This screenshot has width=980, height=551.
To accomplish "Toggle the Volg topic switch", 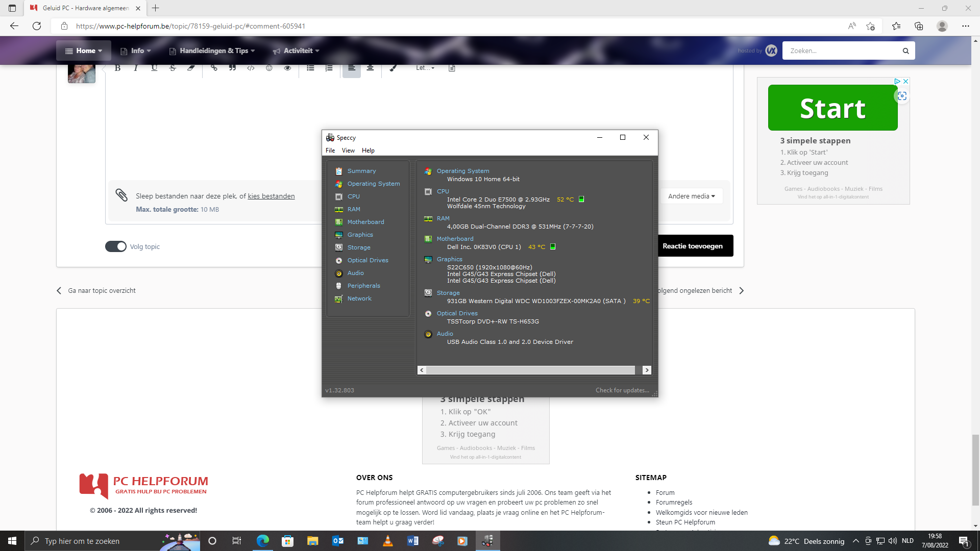I will click(x=116, y=246).
